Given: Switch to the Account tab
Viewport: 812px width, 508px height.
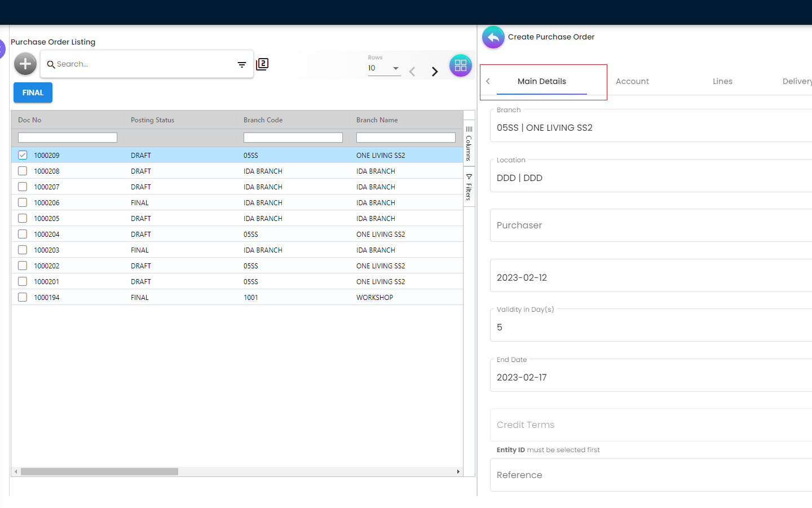Looking at the screenshot, I should pos(632,82).
